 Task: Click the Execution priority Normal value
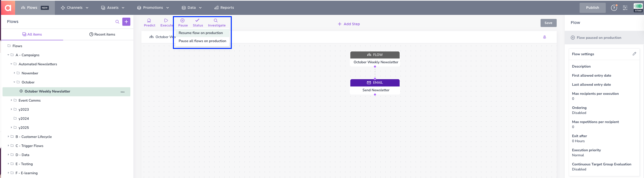pos(578,155)
